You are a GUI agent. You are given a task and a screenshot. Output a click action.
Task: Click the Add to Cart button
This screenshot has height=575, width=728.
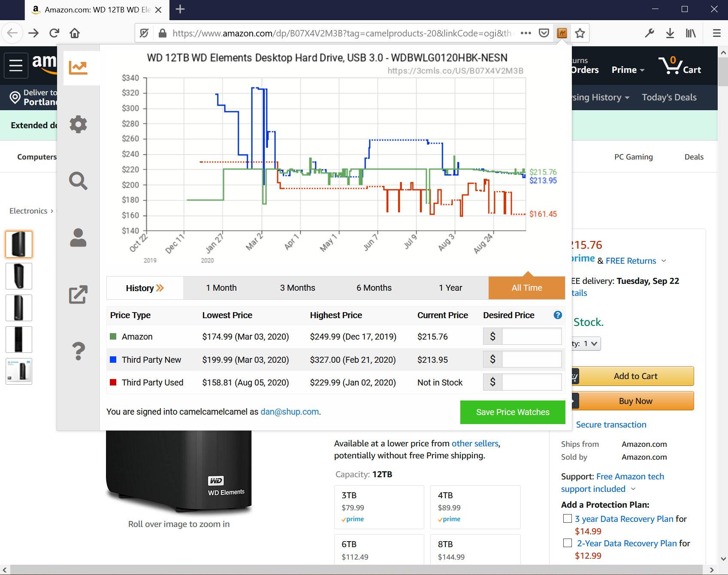pyautogui.click(x=635, y=376)
